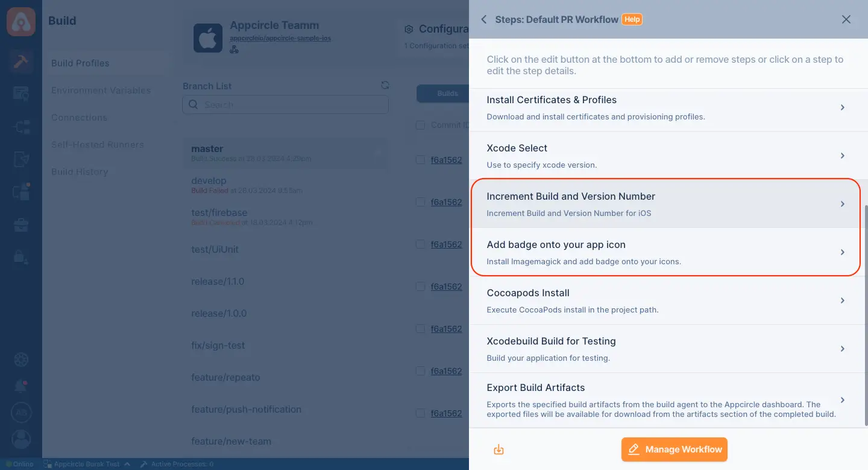Screen dimensions: 868x470
Task: Click the organization icon beside Appcircle Burak Test
Action: click(48, 464)
